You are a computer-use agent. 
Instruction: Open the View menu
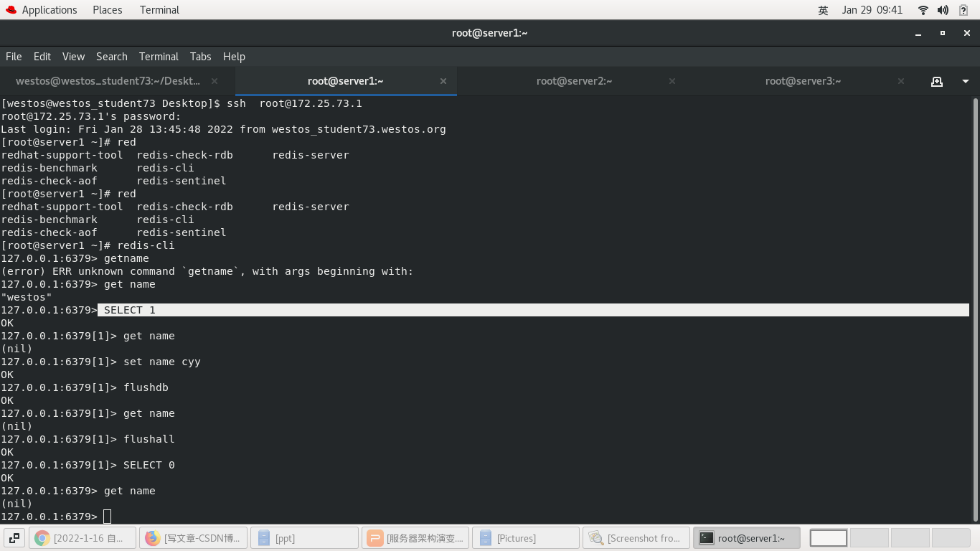point(73,56)
